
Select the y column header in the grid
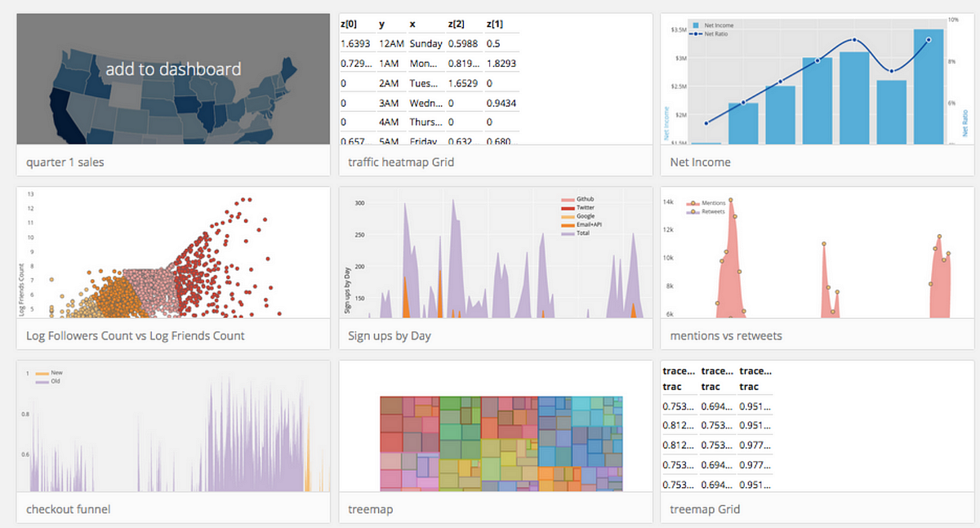click(x=381, y=23)
